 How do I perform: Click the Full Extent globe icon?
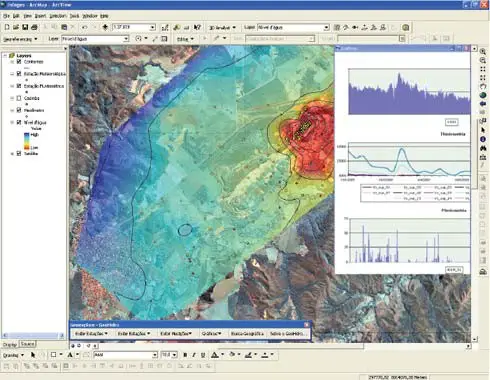pyautogui.click(x=483, y=95)
